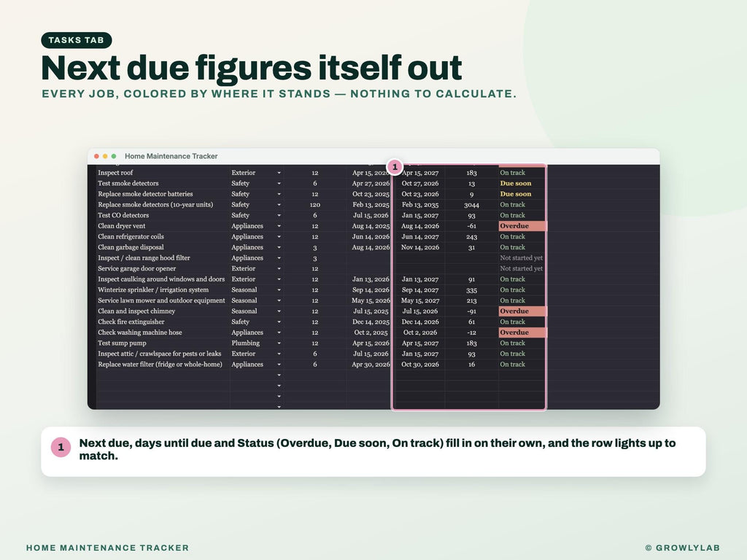The width and height of the screenshot is (747, 560).
Task: Select days-until-due value '-61'
Action: [472, 226]
